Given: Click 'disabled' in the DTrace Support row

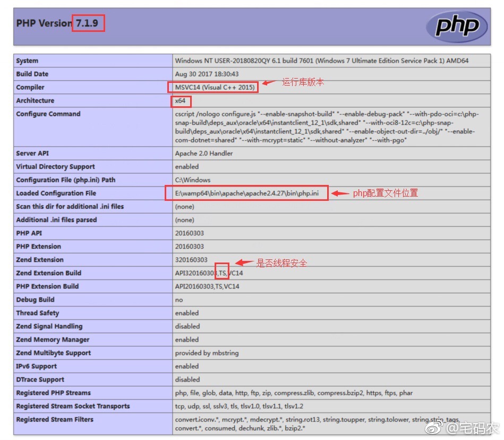Looking at the screenshot, I should [x=187, y=379].
